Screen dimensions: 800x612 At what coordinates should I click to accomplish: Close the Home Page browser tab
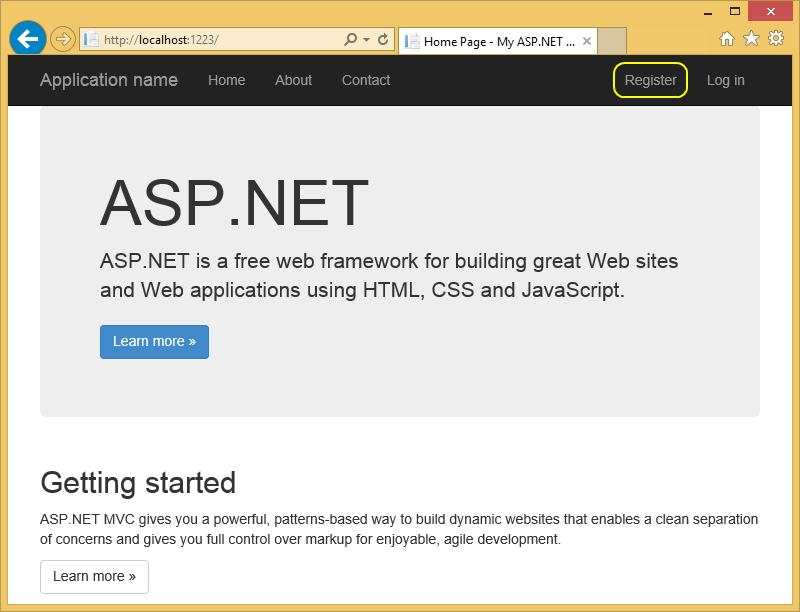(x=587, y=42)
